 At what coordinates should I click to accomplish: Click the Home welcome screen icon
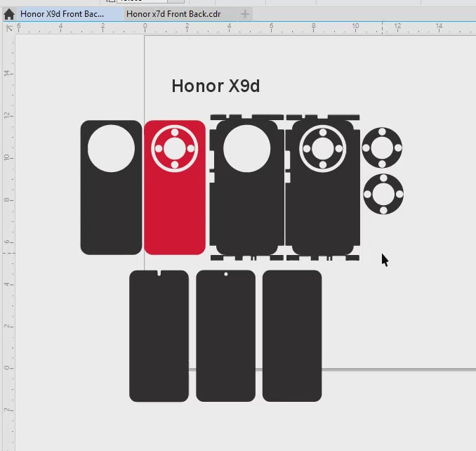coord(9,14)
